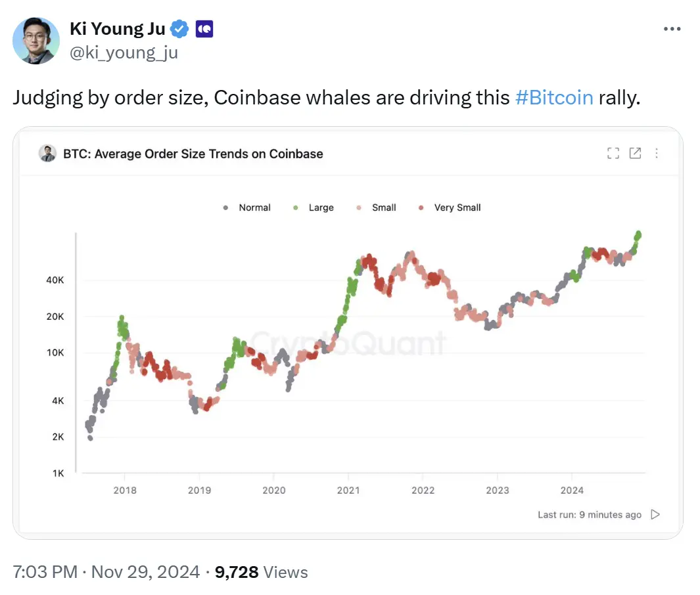Open the chart's three-dot options menu
The height and width of the screenshot is (595, 700).
coord(657,153)
